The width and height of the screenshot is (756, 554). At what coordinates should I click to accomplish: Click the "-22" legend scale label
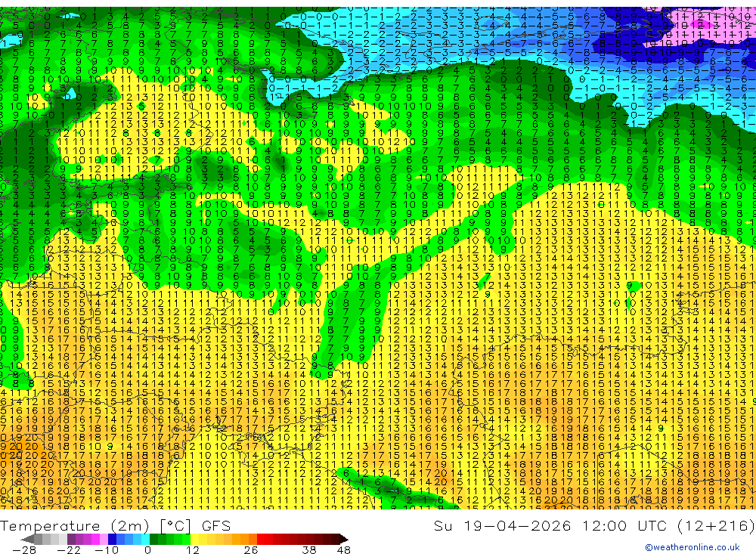click(69, 549)
